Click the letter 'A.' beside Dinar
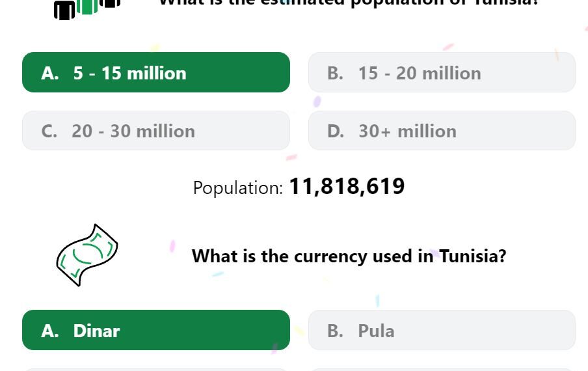The width and height of the screenshot is (588, 371). (50, 331)
